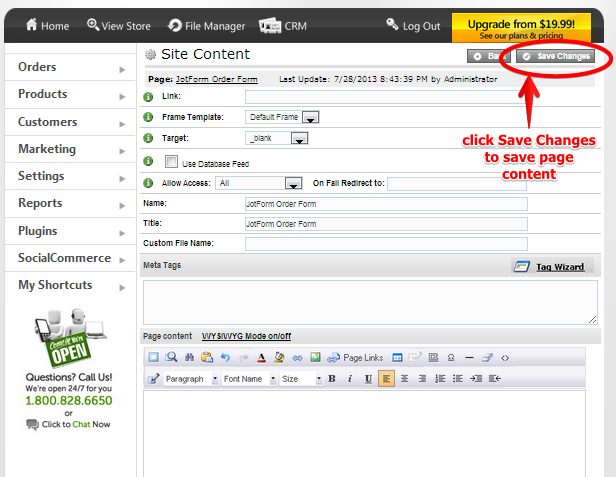
Task: Toggle italic formatting in editor
Action: (x=349, y=379)
